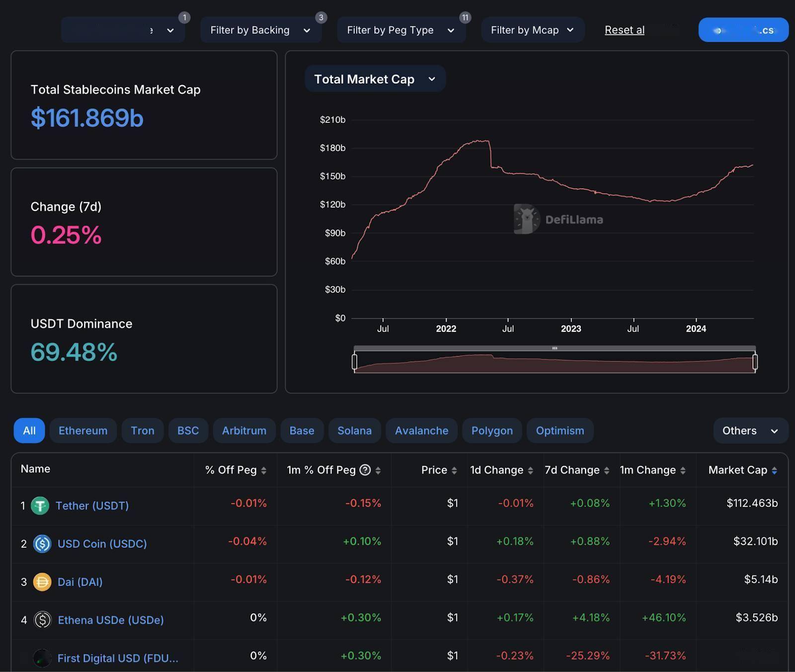Click the blue download .csv button
This screenshot has height=672, width=795.
pos(743,30)
